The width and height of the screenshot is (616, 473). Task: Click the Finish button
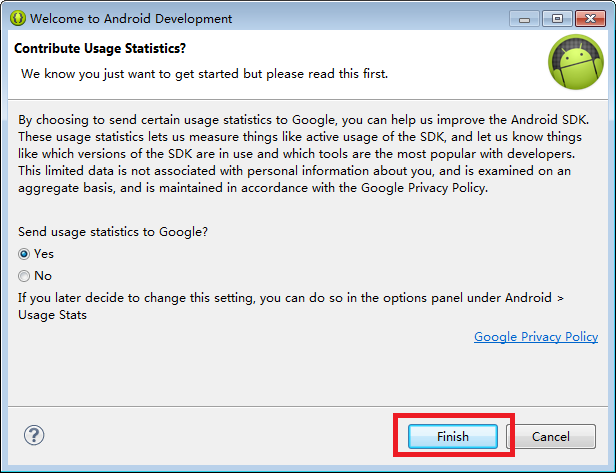pyautogui.click(x=453, y=436)
